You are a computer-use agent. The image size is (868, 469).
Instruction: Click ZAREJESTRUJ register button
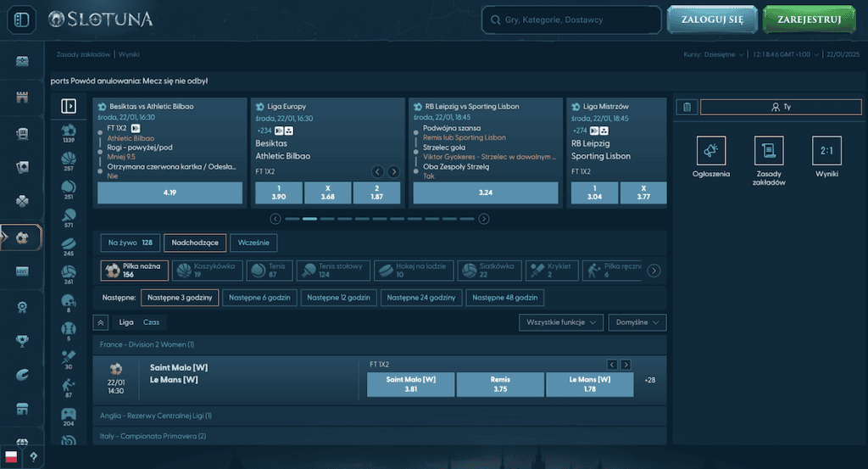tap(810, 20)
